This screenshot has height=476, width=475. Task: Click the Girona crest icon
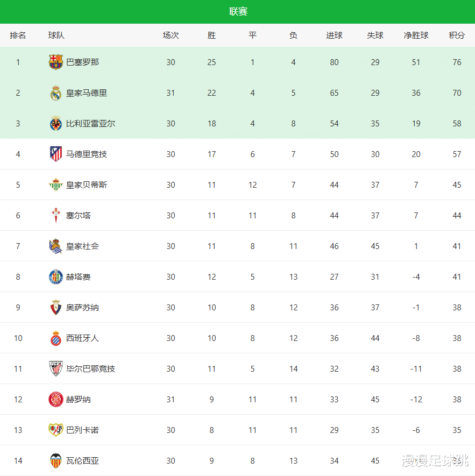click(x=56, y=400)
